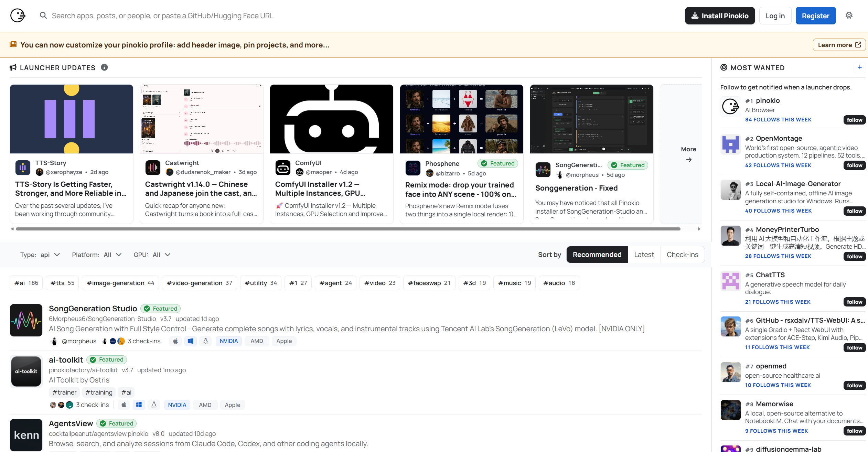
Task: Sort by Recommended
Action: pos(597,255)
